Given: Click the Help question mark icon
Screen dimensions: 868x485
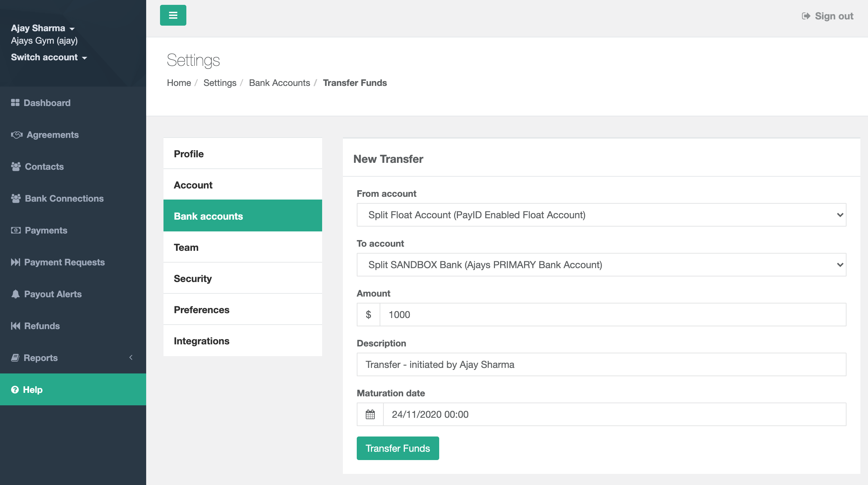Looking at the screenshot, I should point(15,390).
